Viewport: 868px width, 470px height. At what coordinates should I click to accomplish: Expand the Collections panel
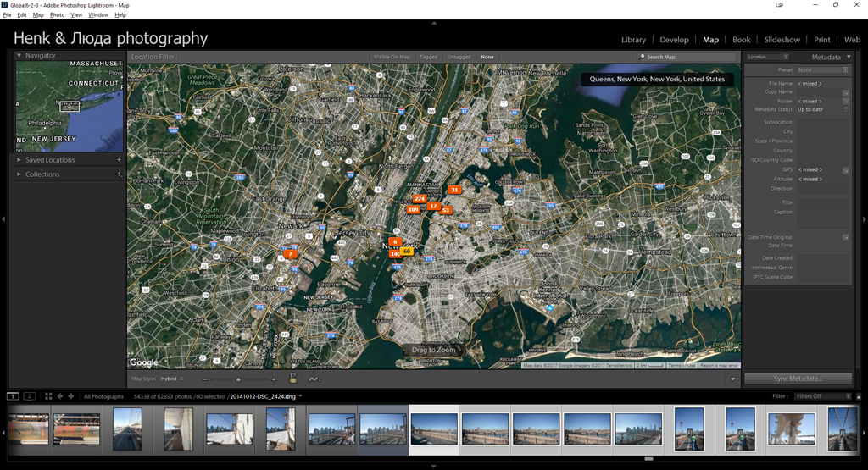click(19, 174)
